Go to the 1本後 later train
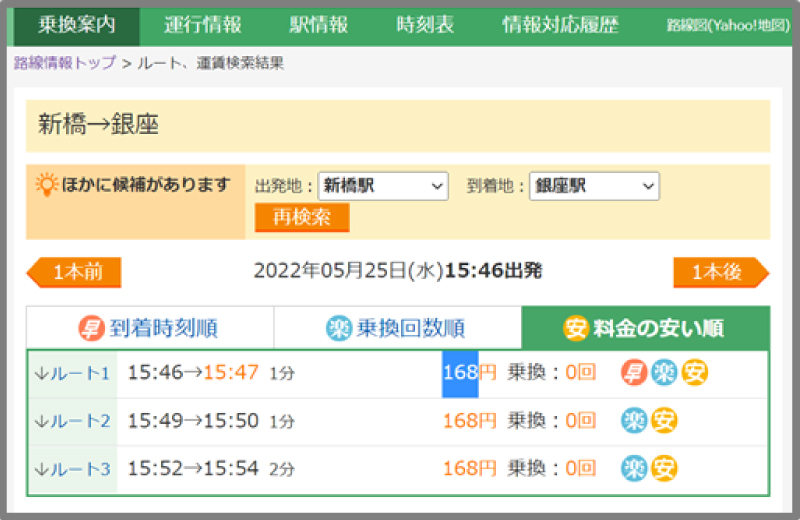Image resolution: width=800 pixels, height=520 pixels. point(720,272)
